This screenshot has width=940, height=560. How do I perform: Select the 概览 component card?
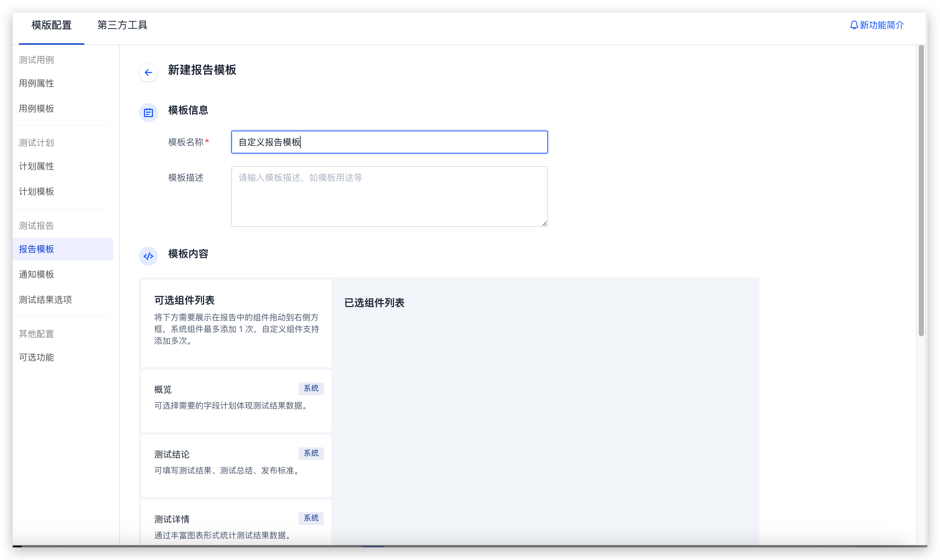236,401
